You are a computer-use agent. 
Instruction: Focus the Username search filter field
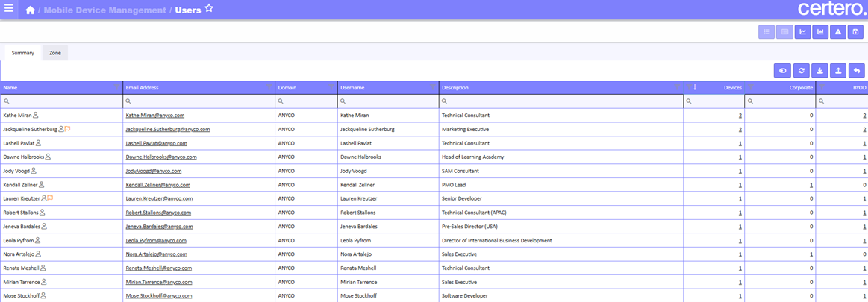click(389, 101)
